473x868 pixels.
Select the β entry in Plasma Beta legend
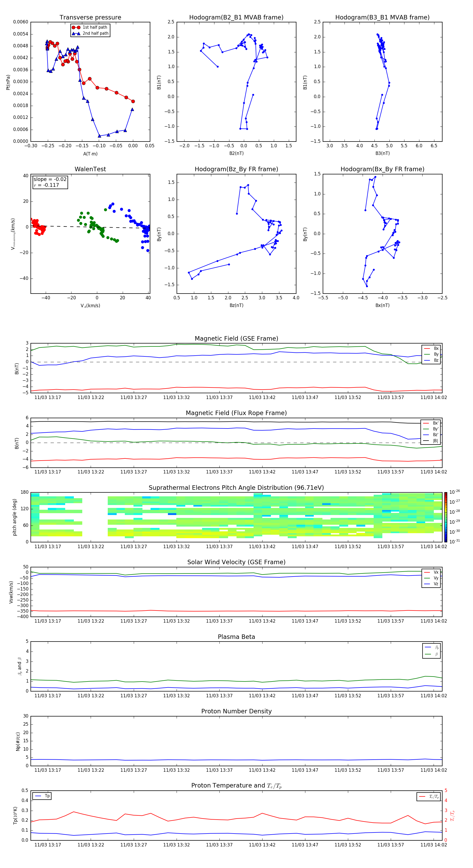pos(431,654)
